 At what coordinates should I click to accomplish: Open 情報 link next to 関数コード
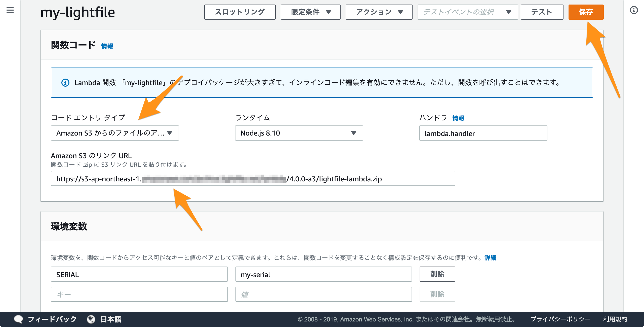pyautogui.click(x=107, y=46)
